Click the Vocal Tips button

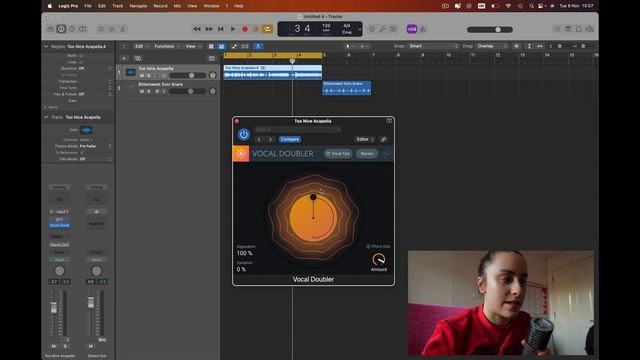(x=338, y=154)
